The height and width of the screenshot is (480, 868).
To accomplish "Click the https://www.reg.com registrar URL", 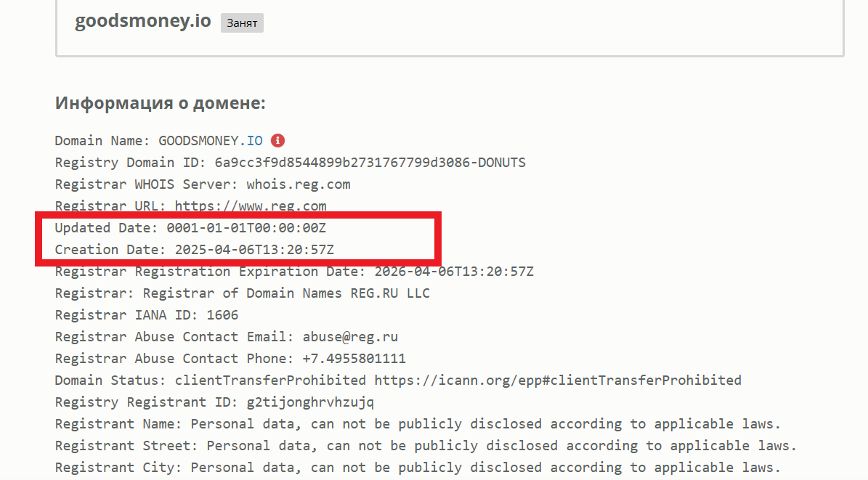I will pyautogui.click(x=251, y=206).
